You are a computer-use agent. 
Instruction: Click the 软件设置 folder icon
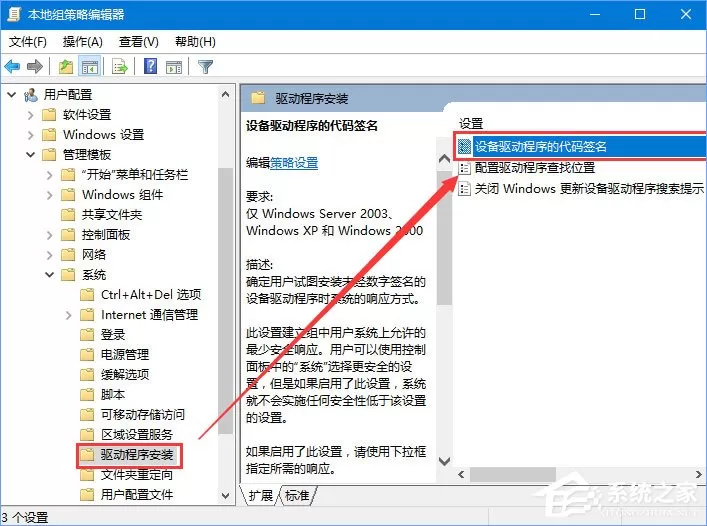49,115
